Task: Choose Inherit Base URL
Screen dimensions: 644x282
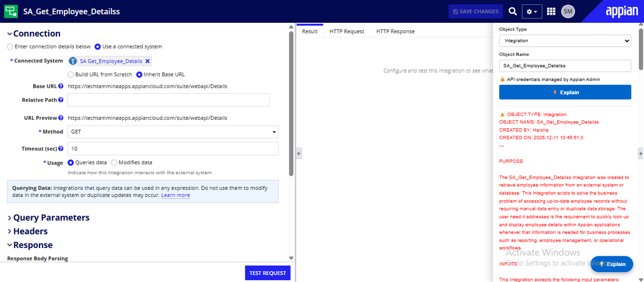Action: (139, 74)
